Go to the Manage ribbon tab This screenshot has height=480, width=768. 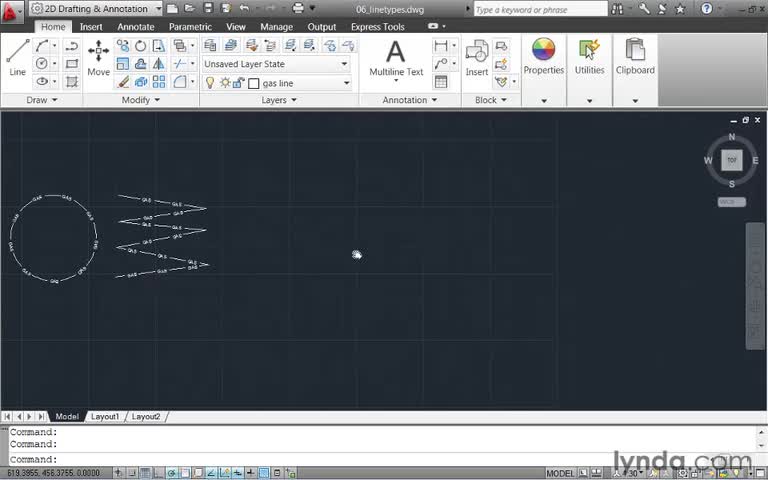(276, 27)
